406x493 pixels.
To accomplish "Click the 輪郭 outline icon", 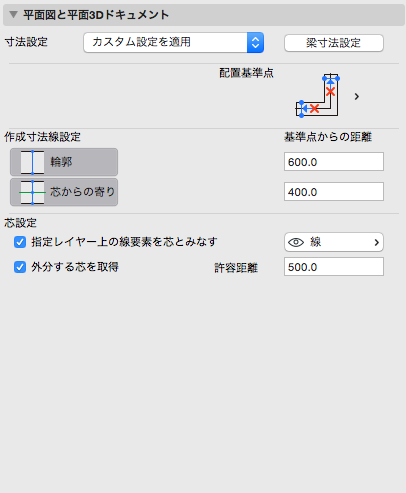I will [x=32, y=162].
